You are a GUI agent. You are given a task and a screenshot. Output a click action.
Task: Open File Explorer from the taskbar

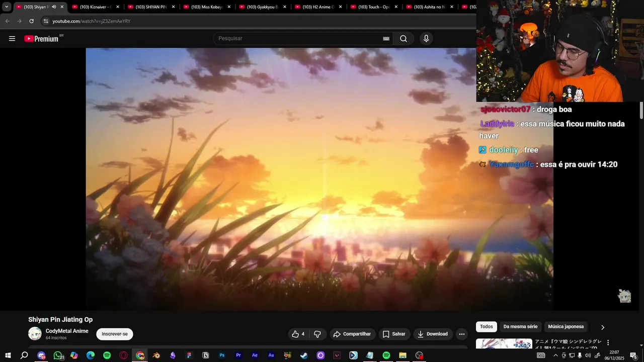pos(403,355)
